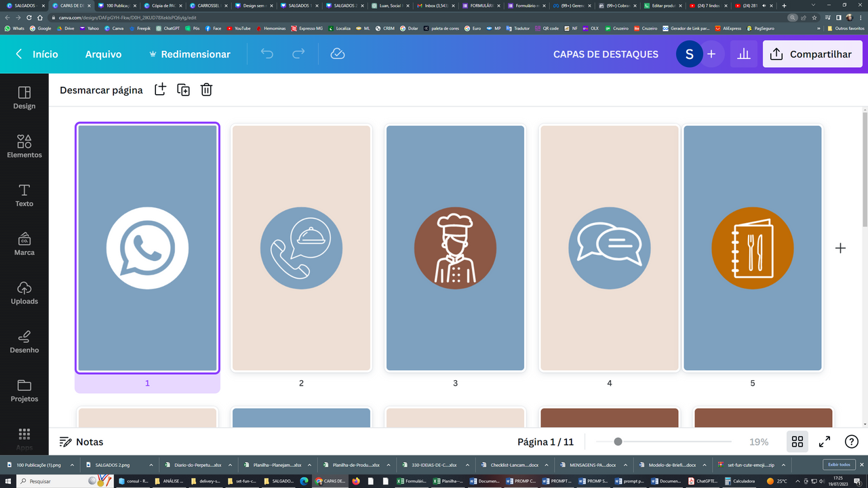This screenshot has height=488, width=868.
Task: Enter fullscreen presentation mode
Action: pyautogui.click(x=825, y=442)
